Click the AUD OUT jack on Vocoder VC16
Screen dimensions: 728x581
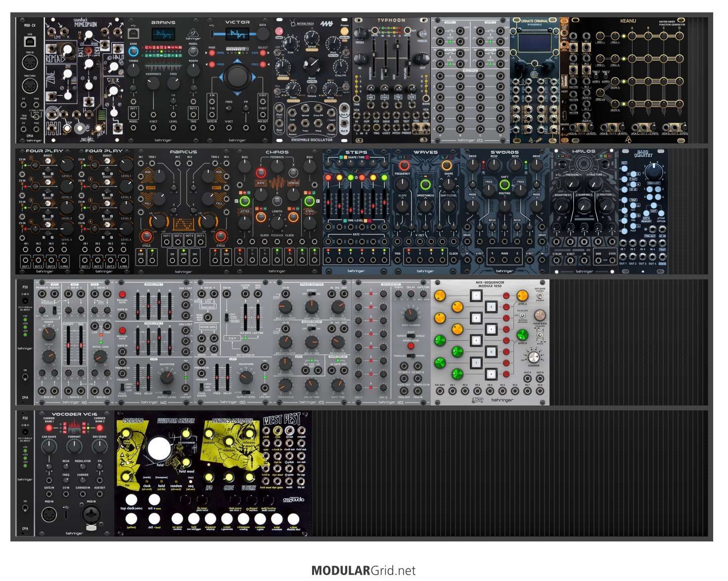pyautogui.click(x=99, y=494)
